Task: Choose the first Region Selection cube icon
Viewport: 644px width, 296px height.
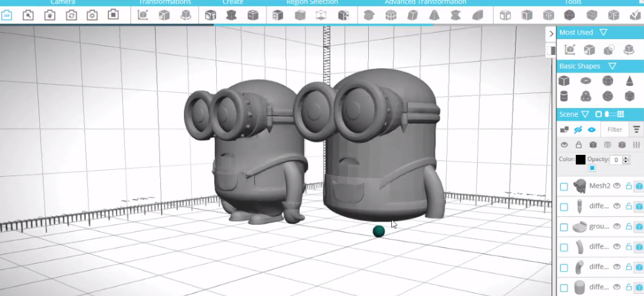Action: [278, 15]
